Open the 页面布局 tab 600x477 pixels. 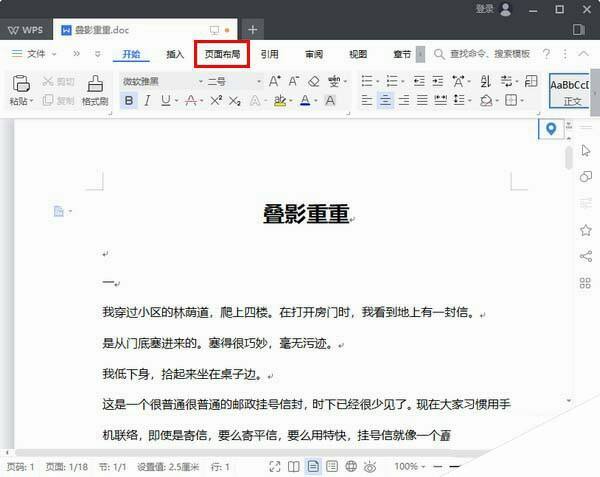coord(222,54)
